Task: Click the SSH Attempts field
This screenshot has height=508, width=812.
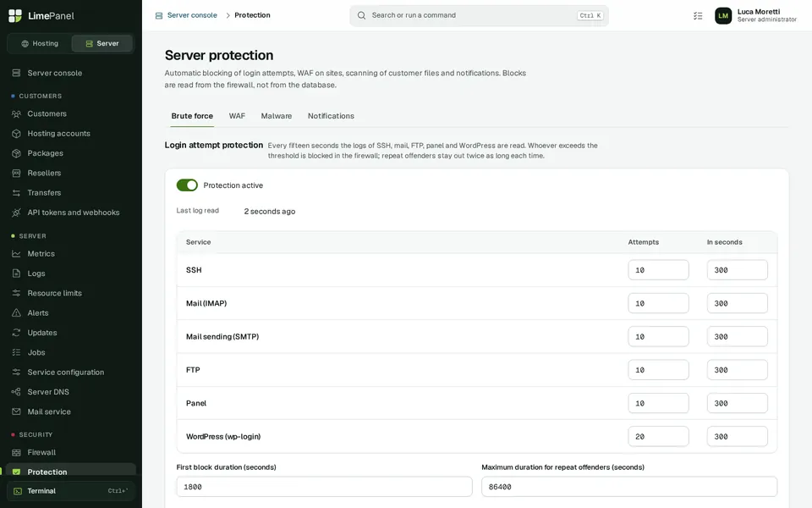Action: 658,270
